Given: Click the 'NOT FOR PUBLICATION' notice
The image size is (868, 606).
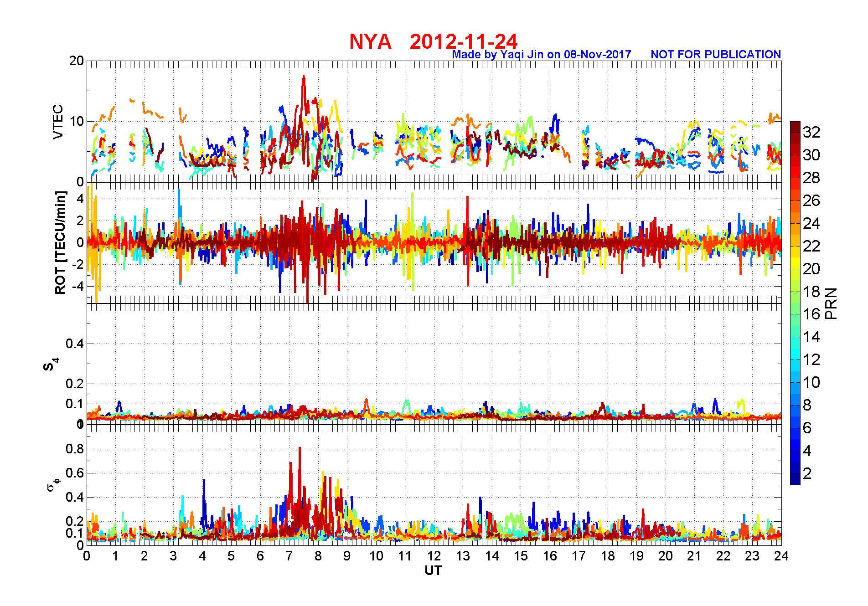Looking at the screenshot, I should point(716,54).
